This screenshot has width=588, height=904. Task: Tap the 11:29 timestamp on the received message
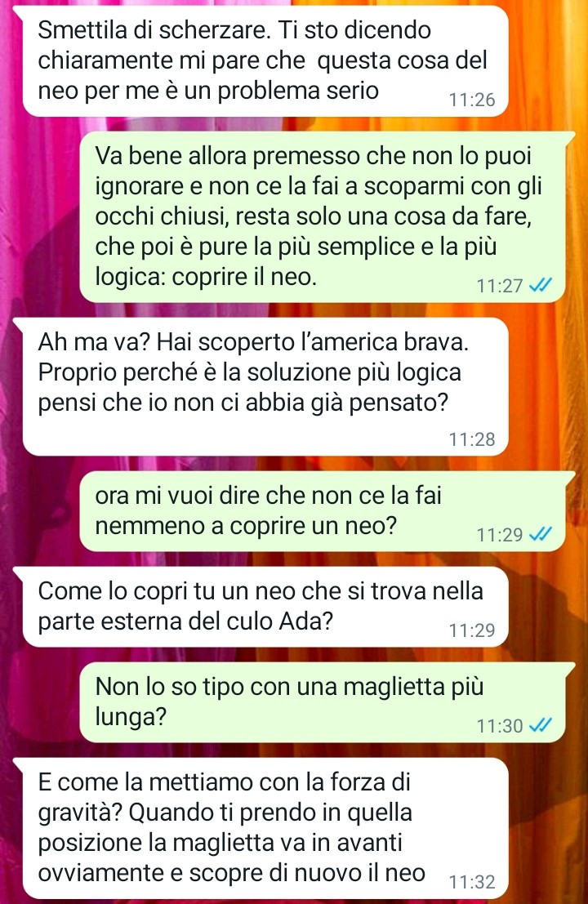(472, 630)
